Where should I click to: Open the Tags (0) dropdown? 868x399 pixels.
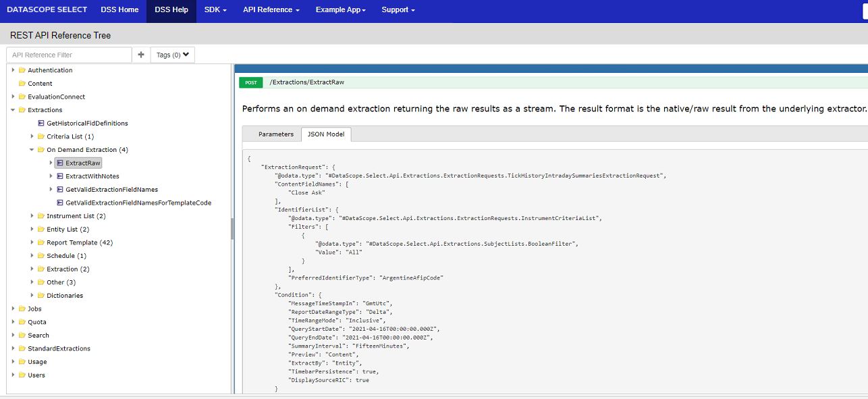[x=173, y=55]
